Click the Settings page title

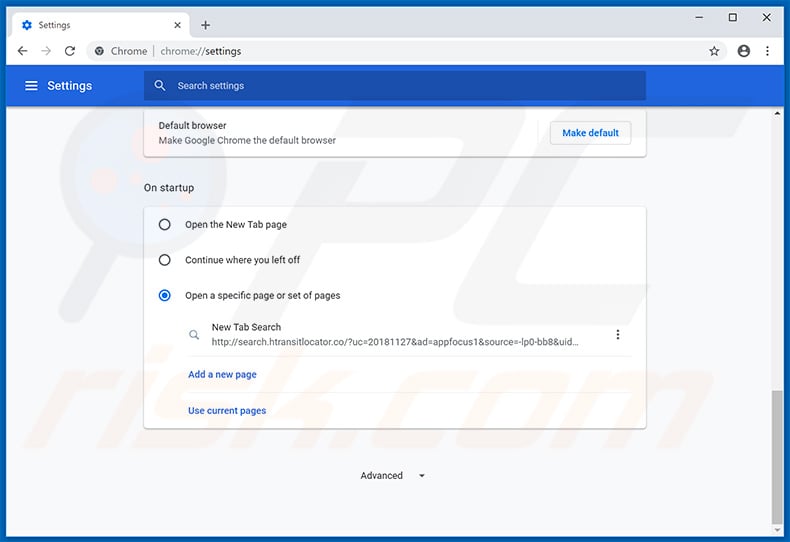click(x=70, y=86)
